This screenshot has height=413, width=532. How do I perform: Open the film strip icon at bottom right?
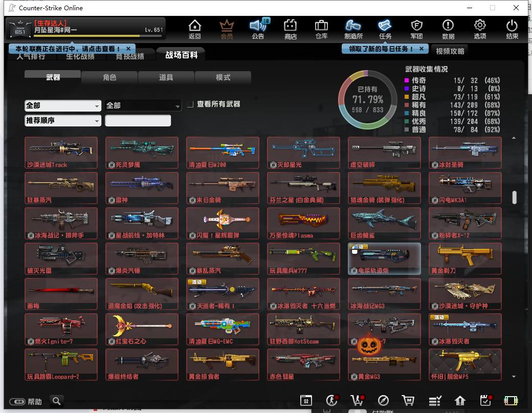(511, 401)
